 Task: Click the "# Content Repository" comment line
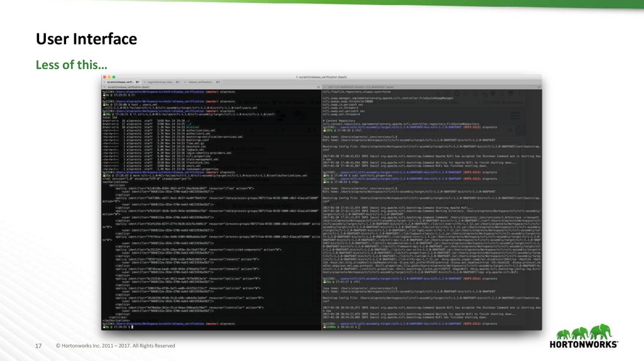click(339, 121)
